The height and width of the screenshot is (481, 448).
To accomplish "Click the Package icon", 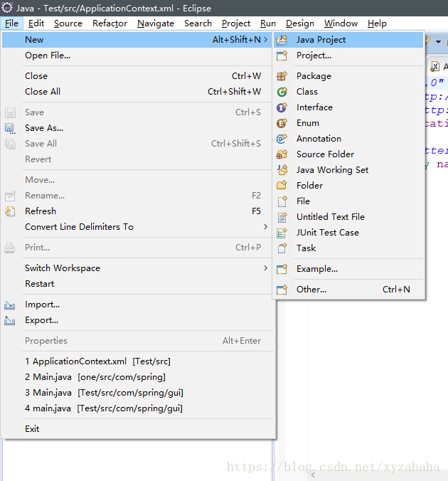I will coord(282,76).
